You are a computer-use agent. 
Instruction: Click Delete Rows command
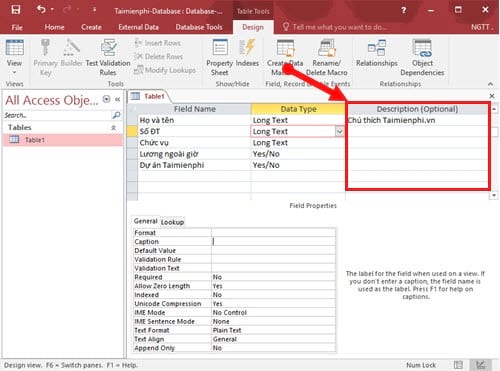tap(158, 56)
